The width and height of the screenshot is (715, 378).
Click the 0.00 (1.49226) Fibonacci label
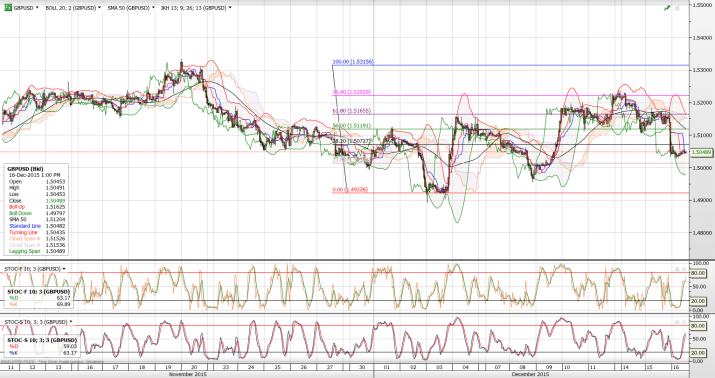(x=350, y=190)
